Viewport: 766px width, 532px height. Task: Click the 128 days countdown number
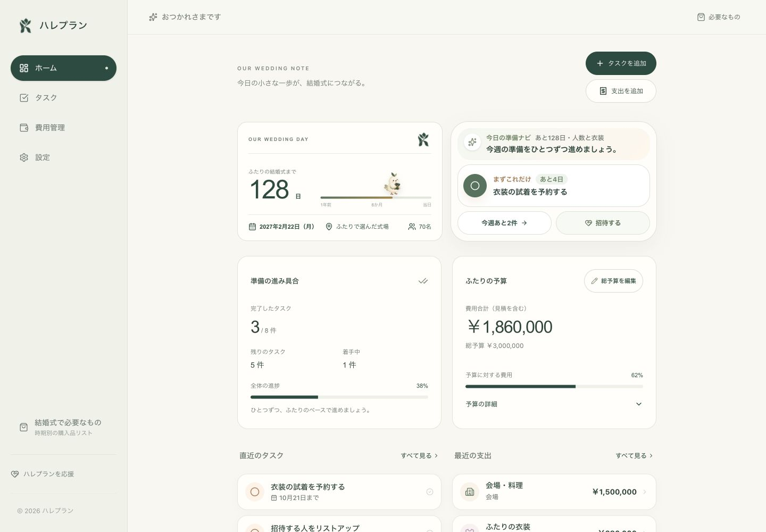coord(269,189)
